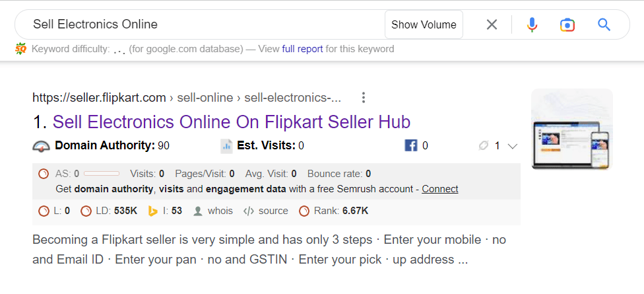Click the blue magnifier search icon
The width and height of the screenshot is (644, 294).
(604, 24)
